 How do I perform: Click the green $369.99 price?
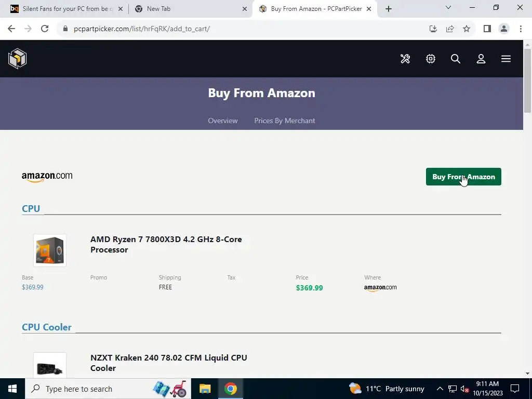309,288
